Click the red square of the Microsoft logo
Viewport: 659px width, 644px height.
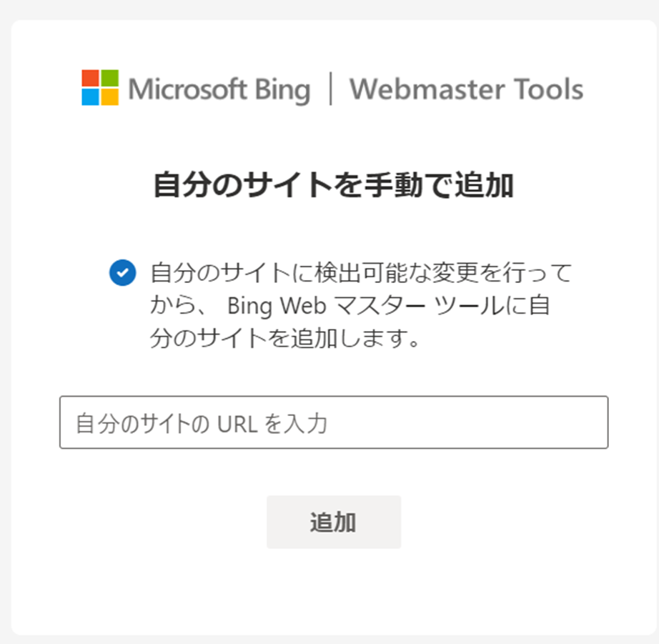click(90, 78)
